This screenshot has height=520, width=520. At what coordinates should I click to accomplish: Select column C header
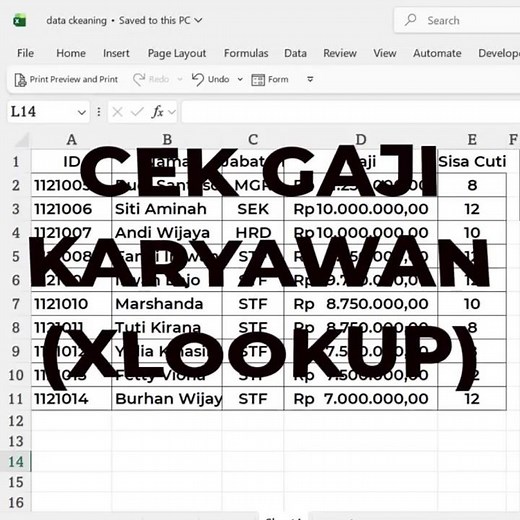click(253, 140)
